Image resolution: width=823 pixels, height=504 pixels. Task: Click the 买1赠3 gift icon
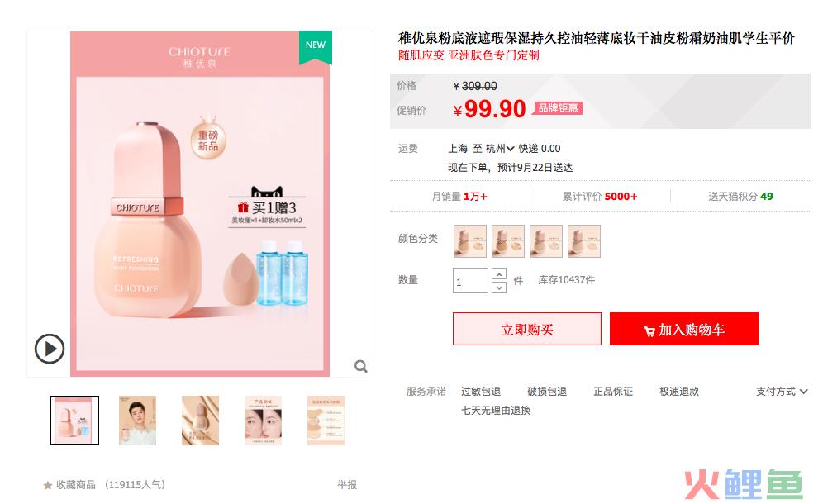(243, 207)
